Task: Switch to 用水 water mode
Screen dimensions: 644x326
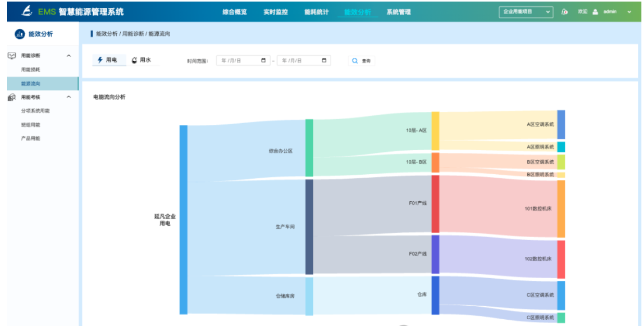Action: 141,60
